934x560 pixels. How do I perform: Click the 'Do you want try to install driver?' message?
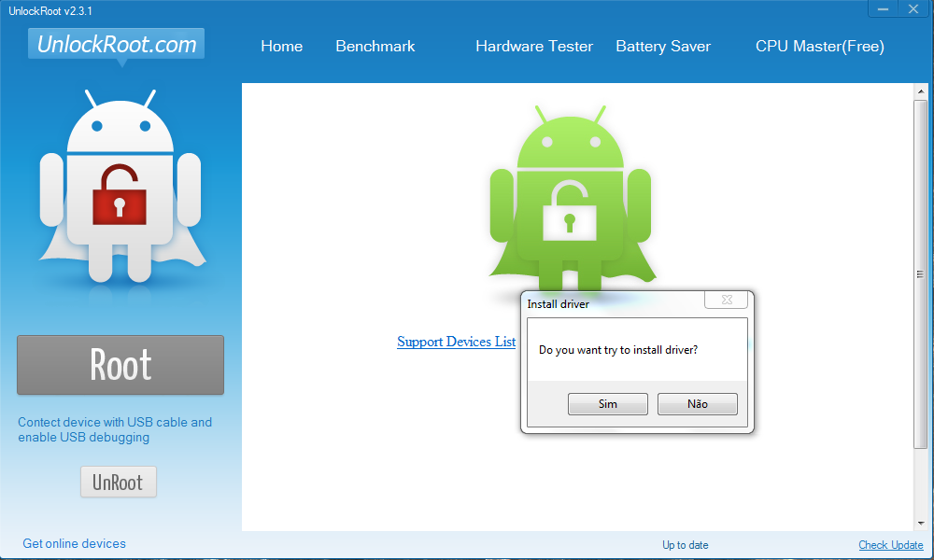618,350
